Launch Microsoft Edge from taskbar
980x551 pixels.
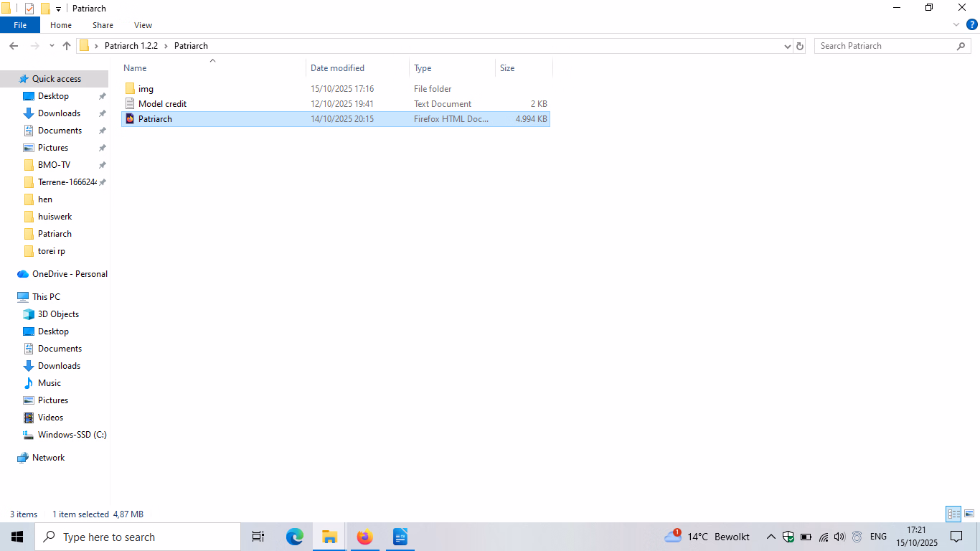tap(294, 537)
